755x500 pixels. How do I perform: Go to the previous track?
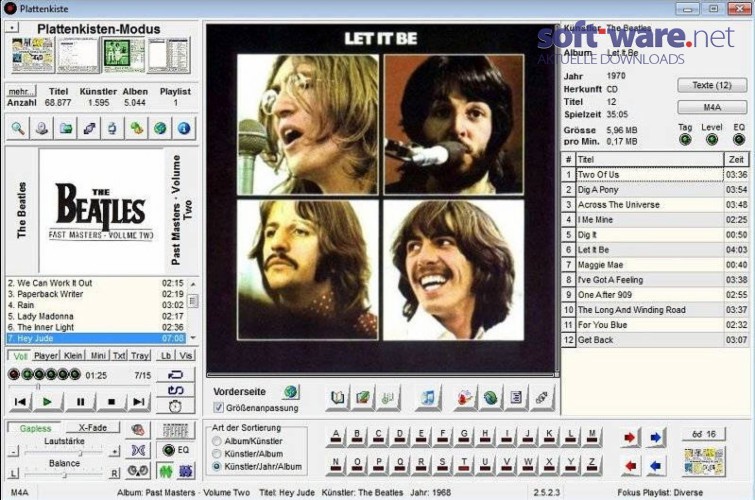pyautogui.click(x=20, y=402)
